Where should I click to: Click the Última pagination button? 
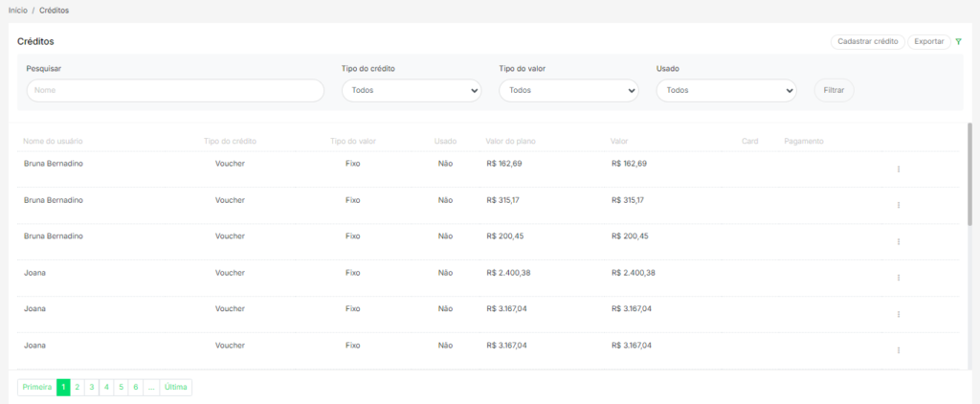[x=176, y=387]
